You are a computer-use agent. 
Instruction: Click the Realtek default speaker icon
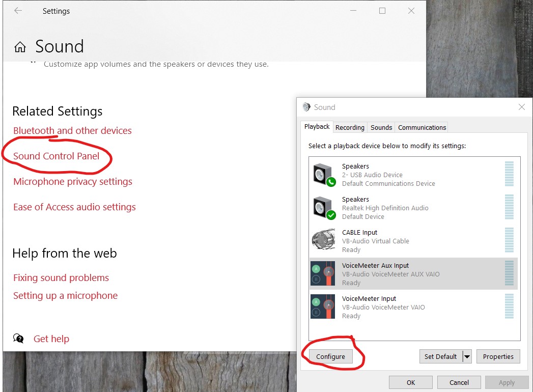click(324, 208)
